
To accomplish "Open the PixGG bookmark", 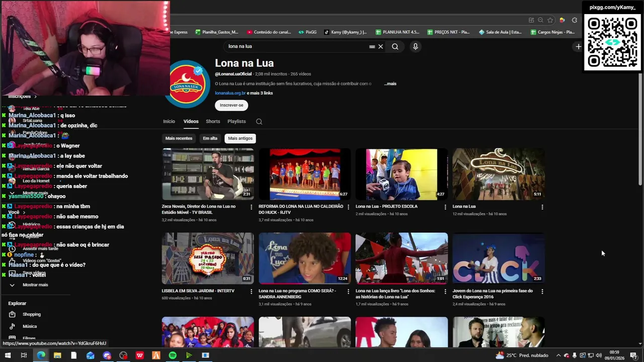I will coord(308,32).
